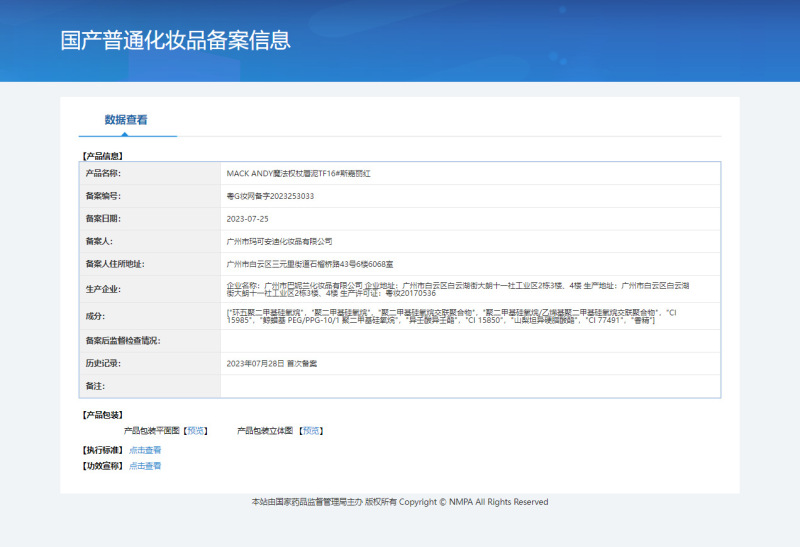
Task: Click the empty 备注 value cell
Action: (x=470, y=386)
